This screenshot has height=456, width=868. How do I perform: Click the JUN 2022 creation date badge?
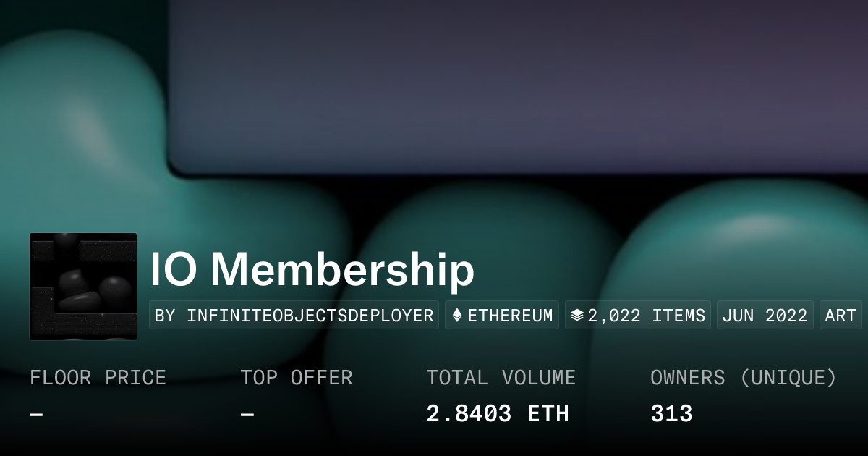pyautogui.click(x=765, y=316)
